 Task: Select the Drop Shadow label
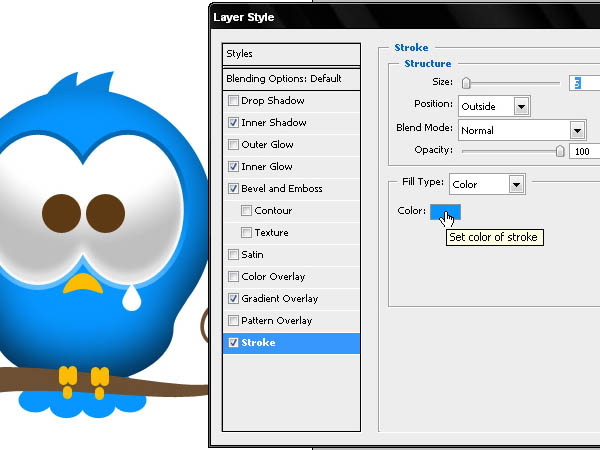pyautogui.click(x=273, y=101)
